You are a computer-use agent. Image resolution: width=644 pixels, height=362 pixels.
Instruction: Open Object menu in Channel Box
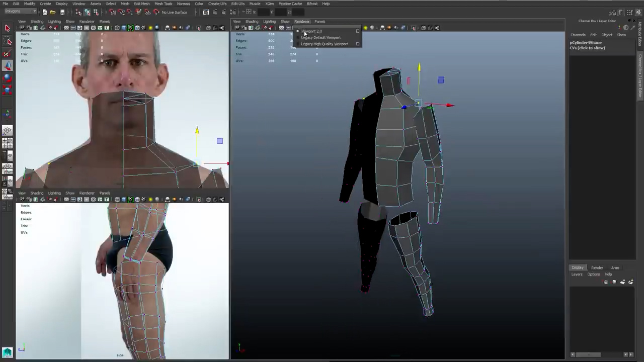(x=607, y=35)
